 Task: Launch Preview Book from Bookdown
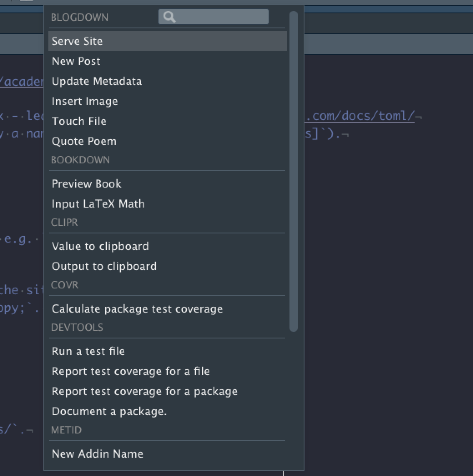pyautogui.click(x=86, y=184)
